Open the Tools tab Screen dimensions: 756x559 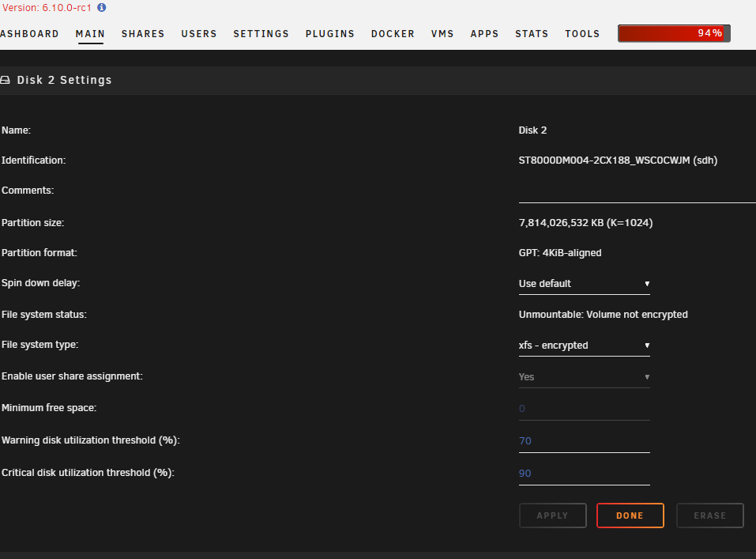pyautogui.click(x=582, y=34)
